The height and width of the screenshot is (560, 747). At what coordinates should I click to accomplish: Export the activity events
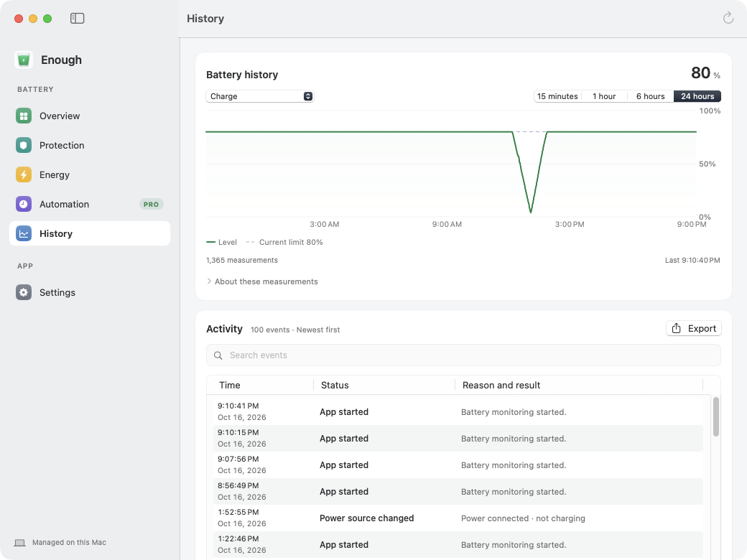[694, 329]
